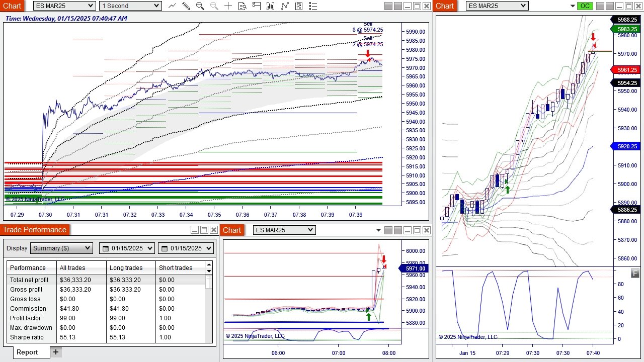Click the Long trades column header
The width and height of the screenshot is (644, 362).
tap(131, 267)
